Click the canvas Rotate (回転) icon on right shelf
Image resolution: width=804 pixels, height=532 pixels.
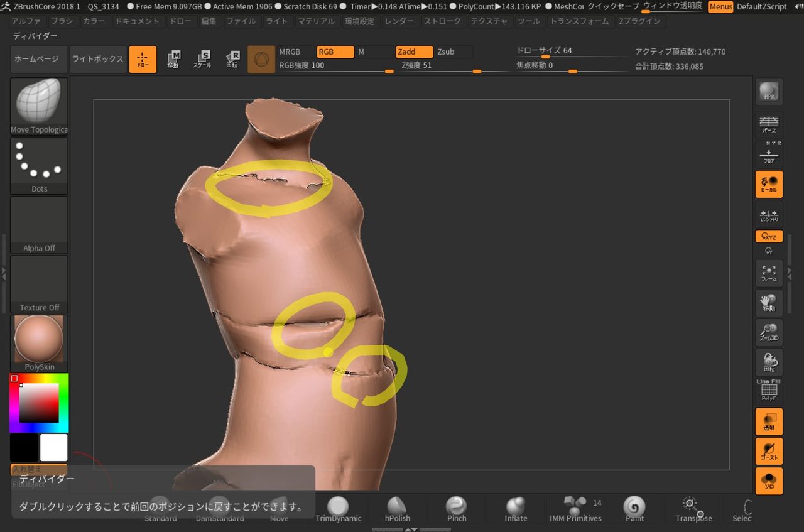pos(769,362)
